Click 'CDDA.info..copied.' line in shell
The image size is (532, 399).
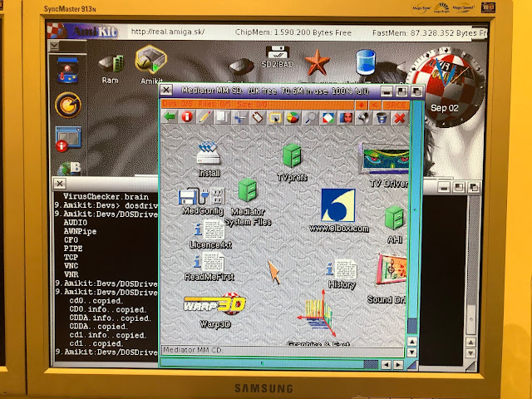coord(110,318)
